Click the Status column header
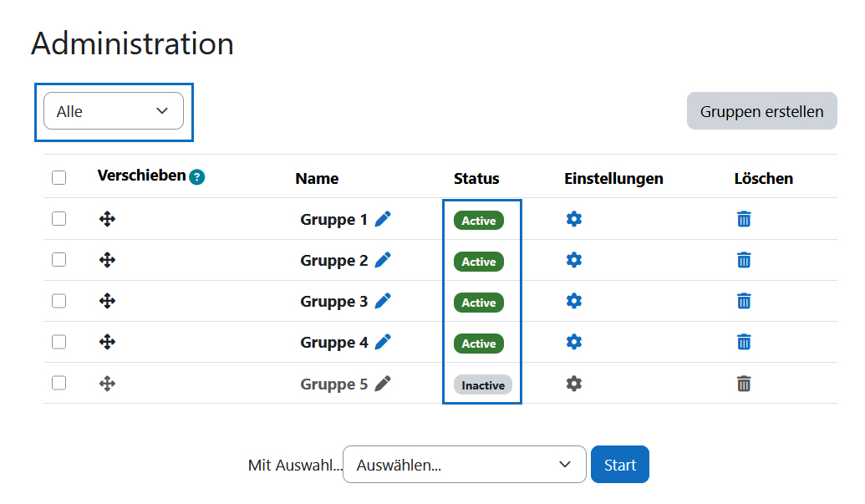 [x=476, y=178]
